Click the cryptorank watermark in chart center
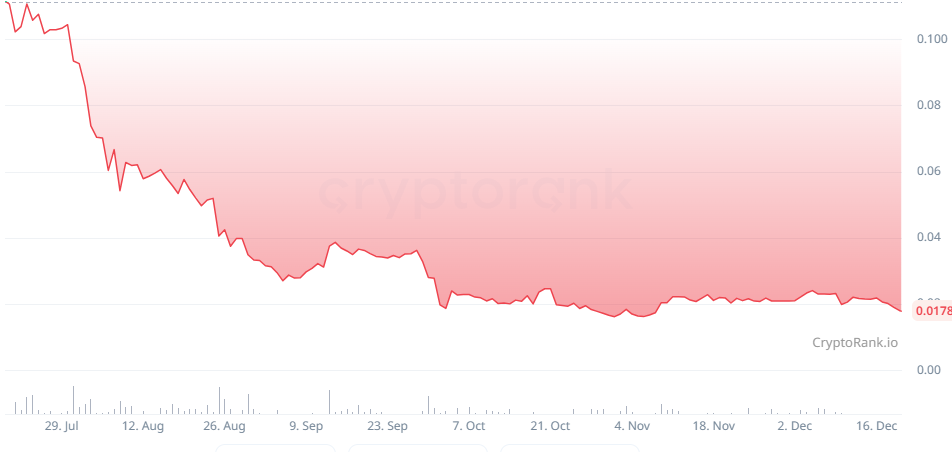952x452 pixels. tap(475, 191)
